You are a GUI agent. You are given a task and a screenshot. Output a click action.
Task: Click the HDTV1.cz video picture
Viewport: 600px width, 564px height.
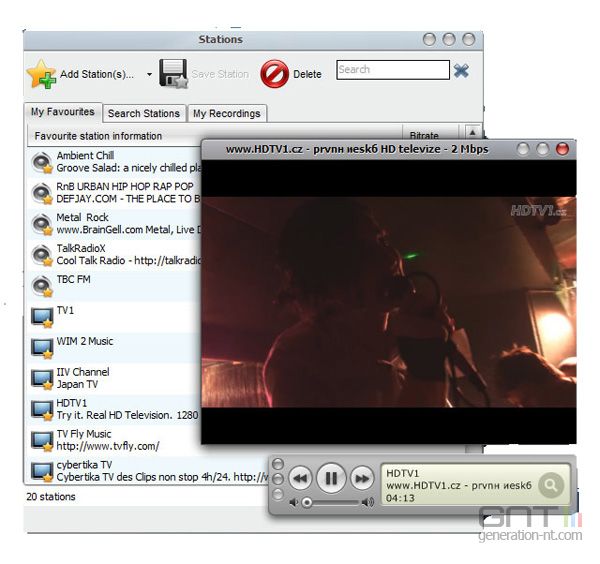[x=389, y=302]
